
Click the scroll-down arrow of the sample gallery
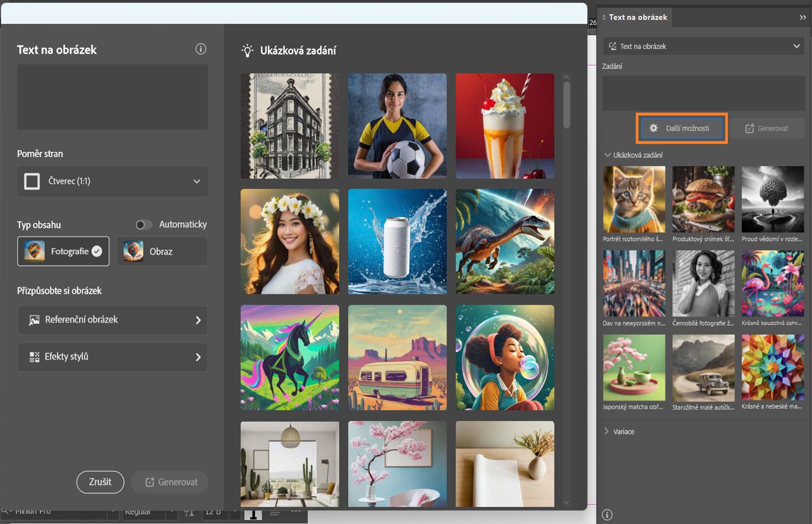[566, 502]
